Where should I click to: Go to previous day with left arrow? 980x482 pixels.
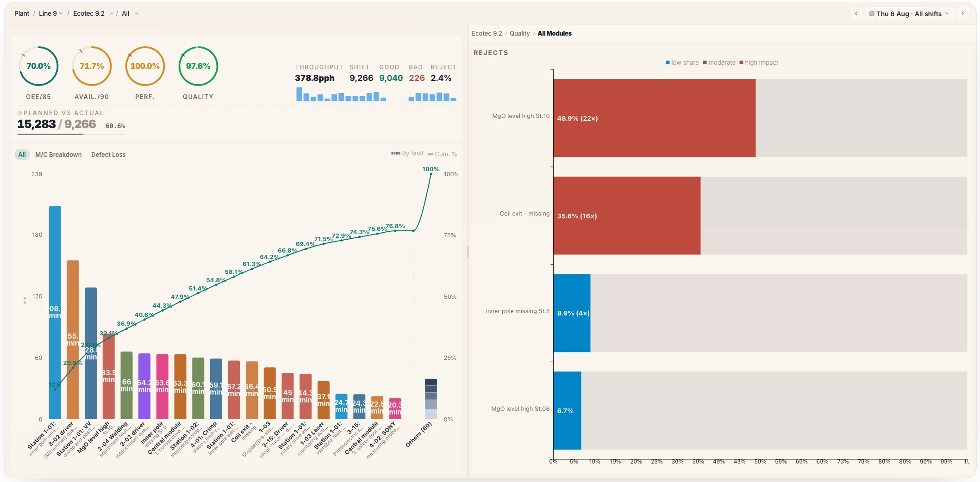pos(856,13)
